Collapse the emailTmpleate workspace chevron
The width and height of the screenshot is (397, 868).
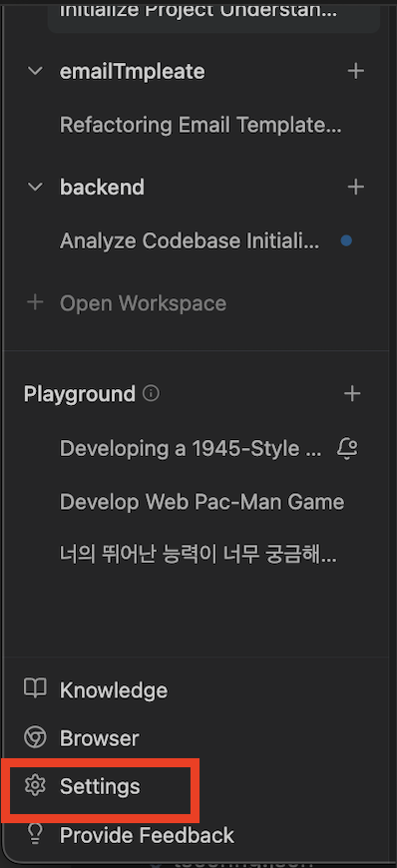pyautogui.click(x=36, y=71)
